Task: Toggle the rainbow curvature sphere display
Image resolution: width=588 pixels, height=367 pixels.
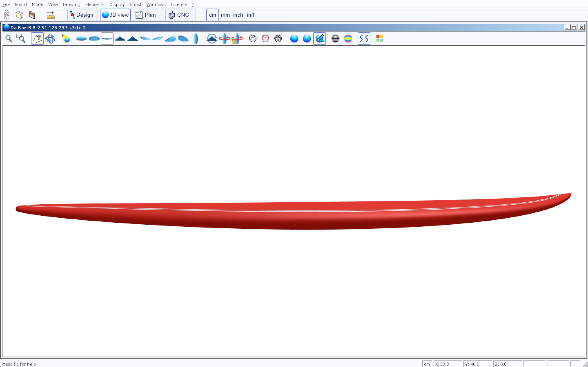Action: (348, 39)
